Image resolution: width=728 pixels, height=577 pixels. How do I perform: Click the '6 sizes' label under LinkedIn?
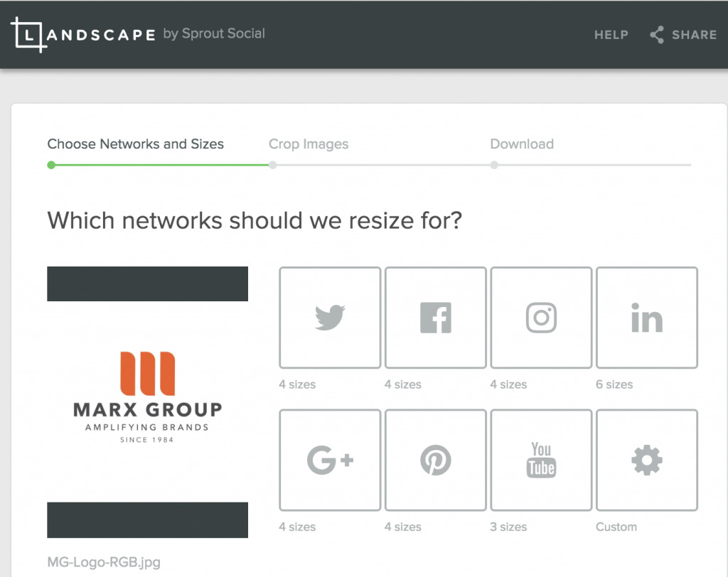pos(614,384)
